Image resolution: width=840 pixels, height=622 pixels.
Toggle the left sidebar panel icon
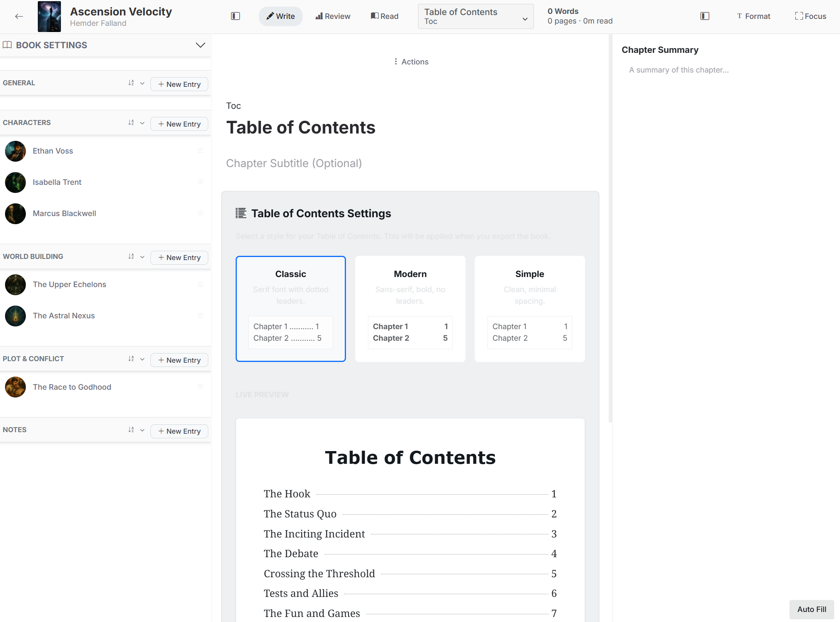point(235,16)
